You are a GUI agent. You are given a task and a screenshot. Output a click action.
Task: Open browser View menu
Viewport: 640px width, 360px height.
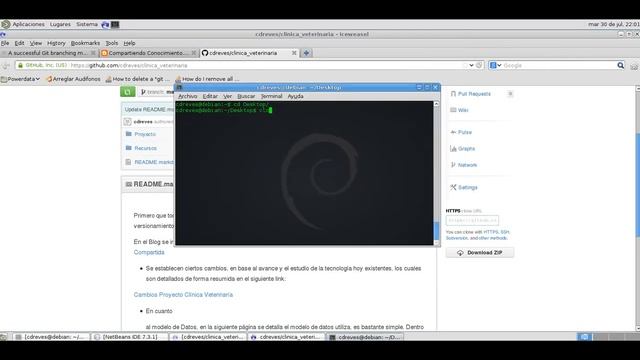point(36,43)
